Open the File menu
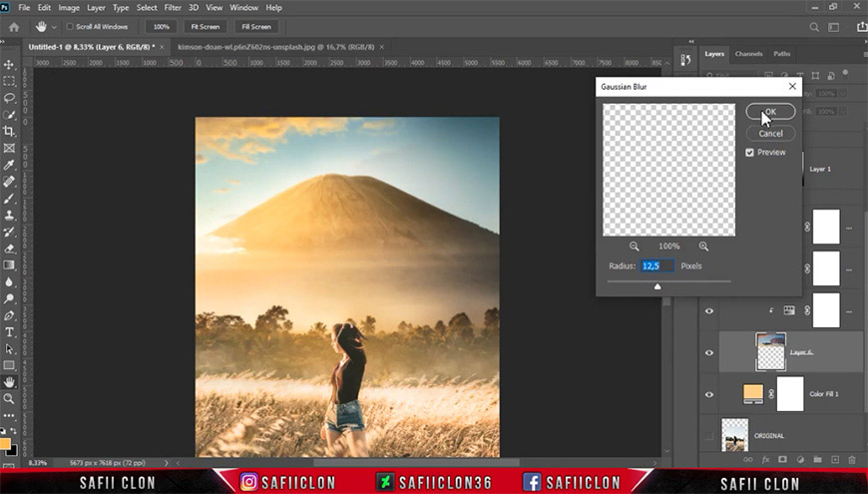Image resolution: width=868 pixels, height=494 pixels. pos(24,8)
